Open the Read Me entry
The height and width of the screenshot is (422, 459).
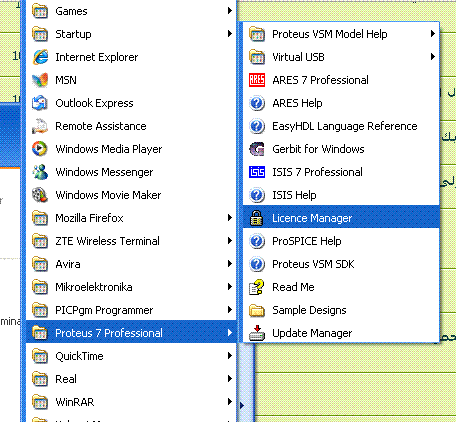pyautogui.click(x=341, y=287)
